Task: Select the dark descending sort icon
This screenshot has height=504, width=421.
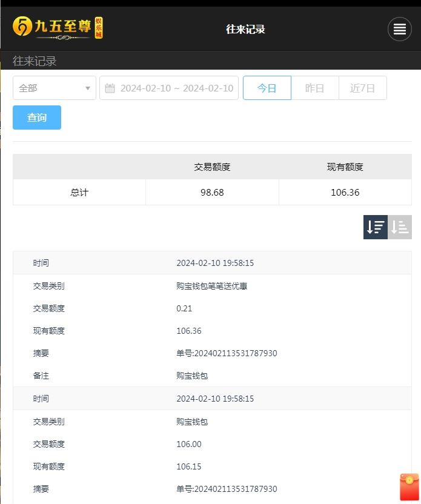Action: point(376,227)
